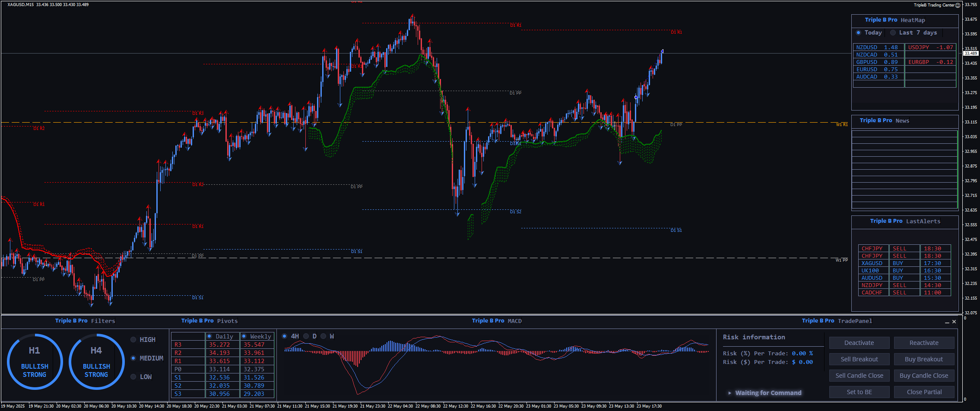The width and height of the screenshot is (980, 411).
Task: Close the TradePanel with the X icon
Action: tap(954, 322)
